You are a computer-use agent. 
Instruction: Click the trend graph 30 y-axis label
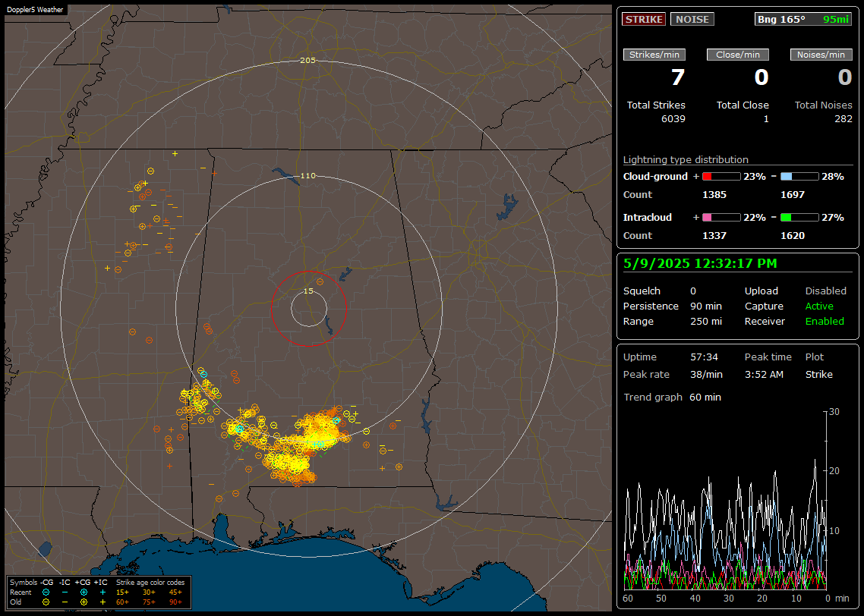[x=834, y=412]
